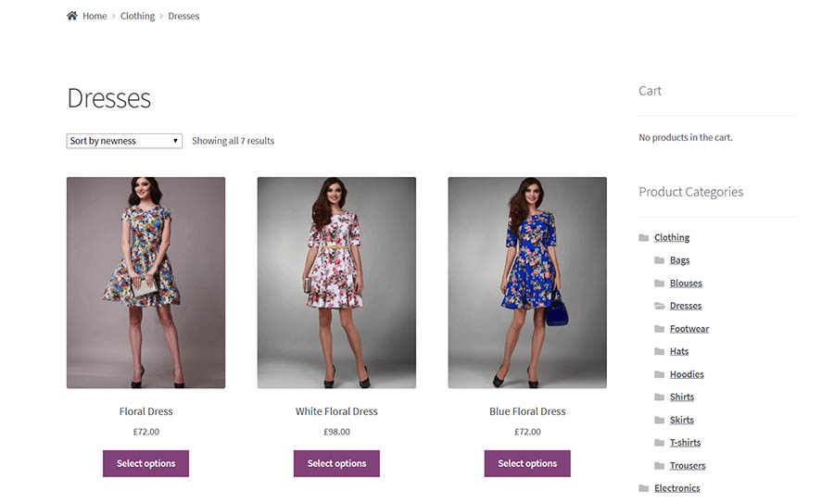Screen dimensions: 834x504
Task: Open Electronics category in sidebar
Action: pyautogui.click(x=677, y=488)
